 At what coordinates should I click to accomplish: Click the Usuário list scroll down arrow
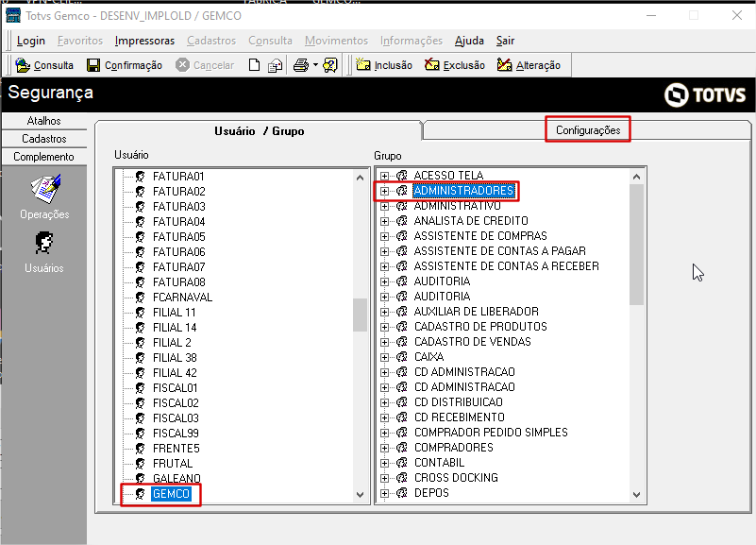pos(360,494)
